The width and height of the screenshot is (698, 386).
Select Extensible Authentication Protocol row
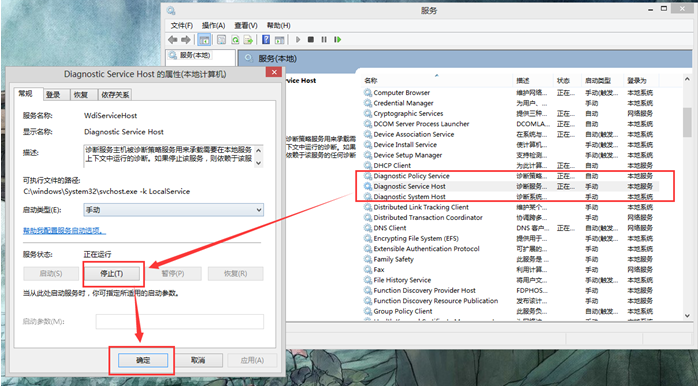[511, 248]
